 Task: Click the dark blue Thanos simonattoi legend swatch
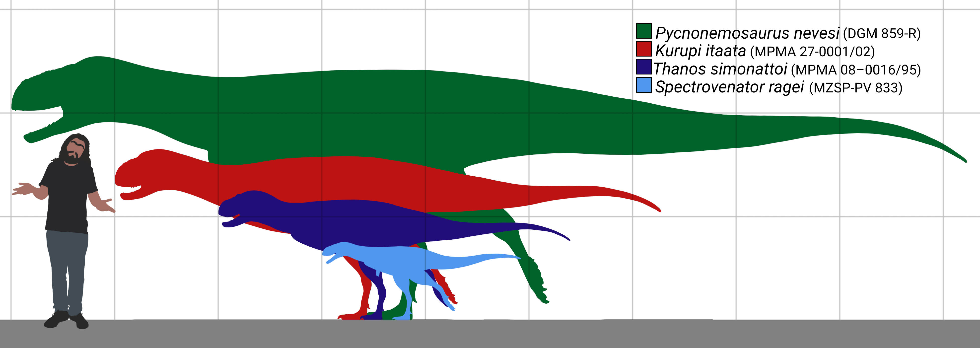pyautogui.click(x=644, y=67)
